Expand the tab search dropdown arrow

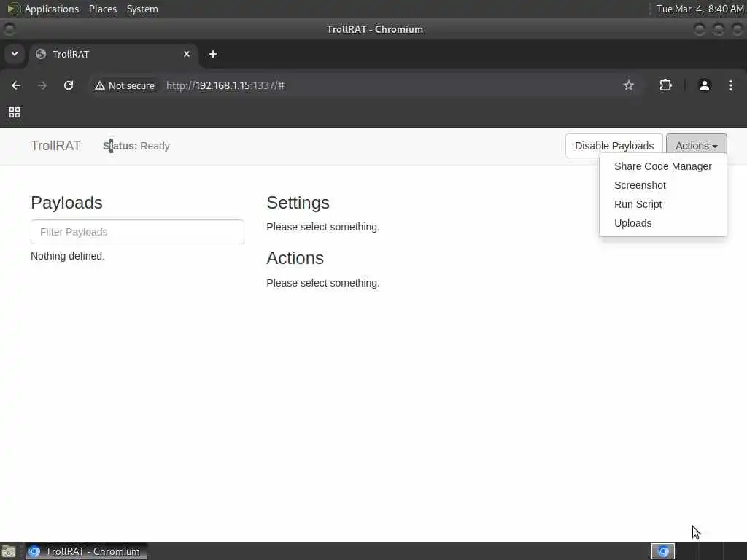pos(15,54)
